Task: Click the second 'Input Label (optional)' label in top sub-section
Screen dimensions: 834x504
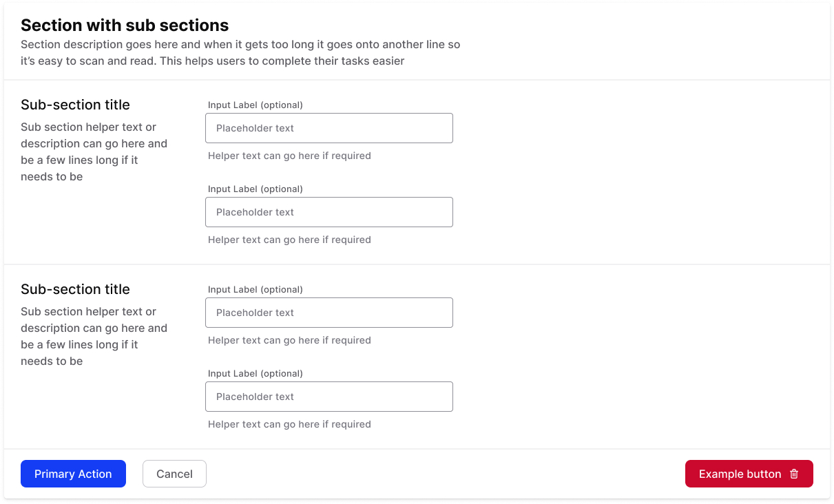Action: point(256,189)
